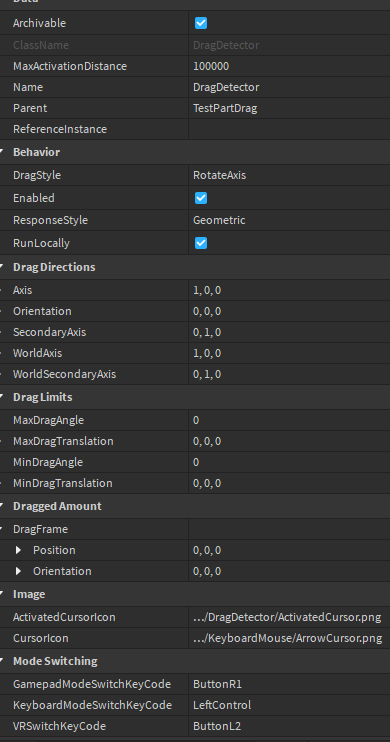Select the WorldAxis property label
This screenshot has height=742, width=390.
click(37, 353)
